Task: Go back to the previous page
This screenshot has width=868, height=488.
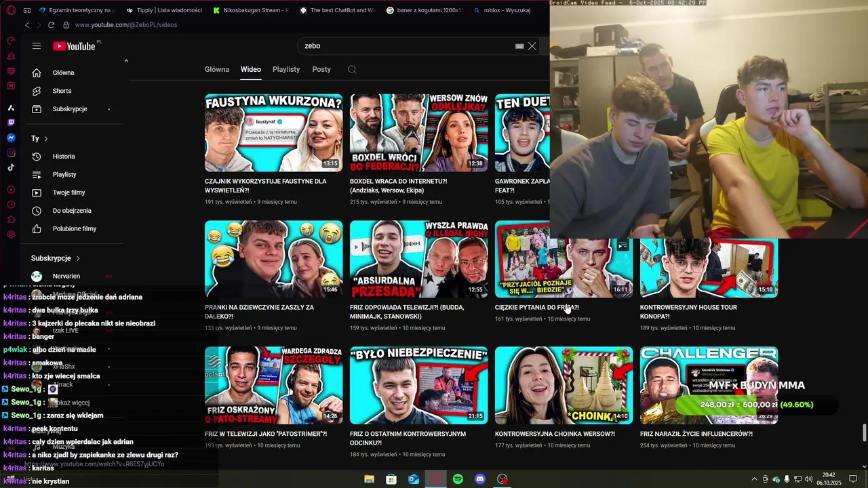Action: [27, 25]
